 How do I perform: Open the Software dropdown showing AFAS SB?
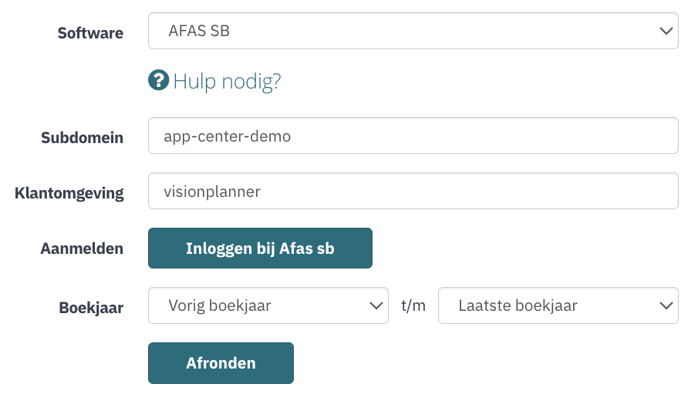coord(413,31)
